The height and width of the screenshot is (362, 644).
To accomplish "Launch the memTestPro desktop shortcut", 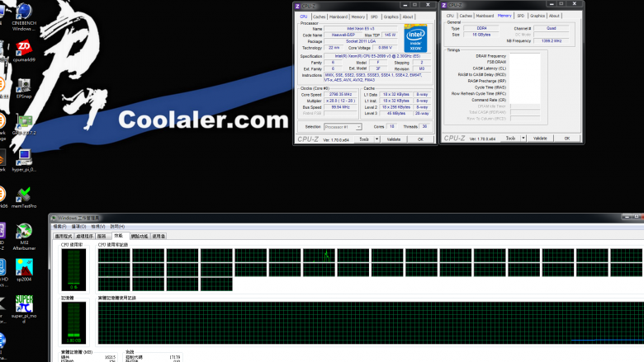I will (x=24, y=198).
